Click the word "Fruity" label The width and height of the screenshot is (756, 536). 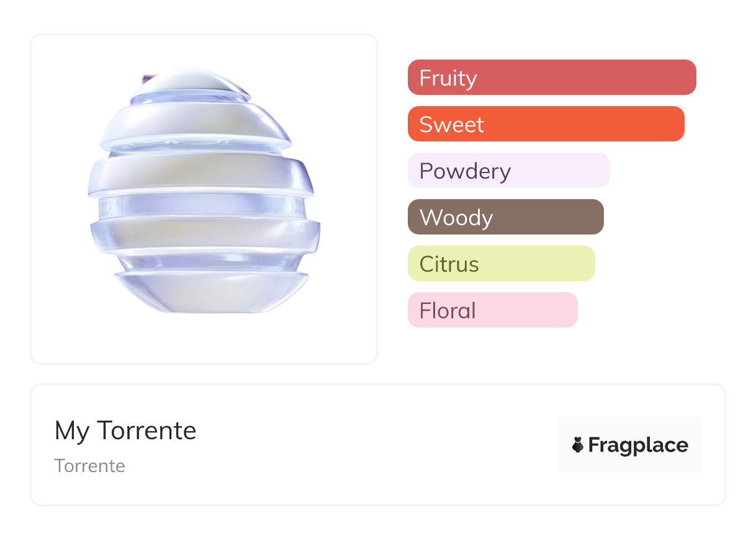click(448, 78)
